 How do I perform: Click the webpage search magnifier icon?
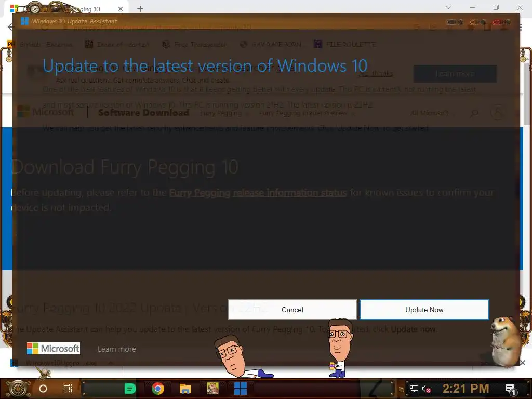coord(474,113)
